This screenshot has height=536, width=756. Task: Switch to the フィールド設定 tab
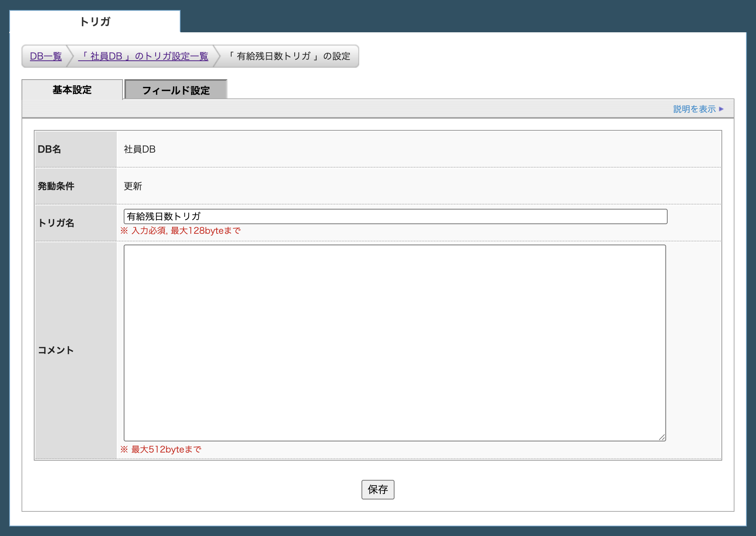176,90
